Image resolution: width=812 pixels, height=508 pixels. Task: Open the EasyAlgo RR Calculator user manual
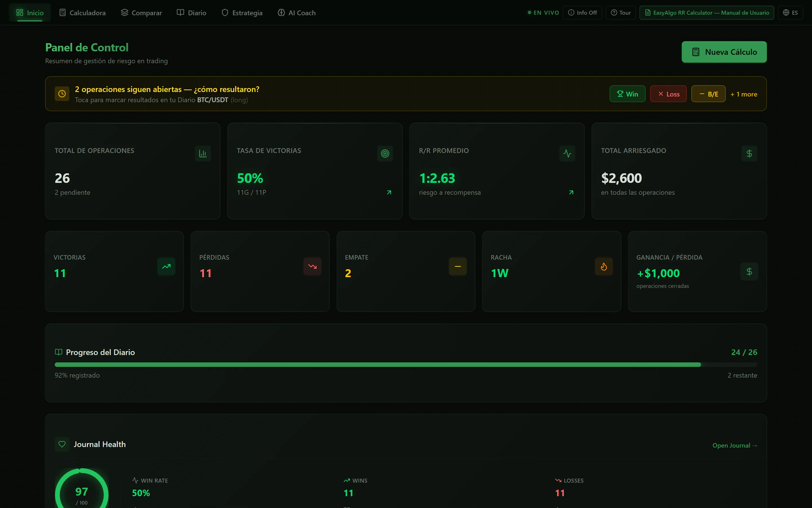707,13
